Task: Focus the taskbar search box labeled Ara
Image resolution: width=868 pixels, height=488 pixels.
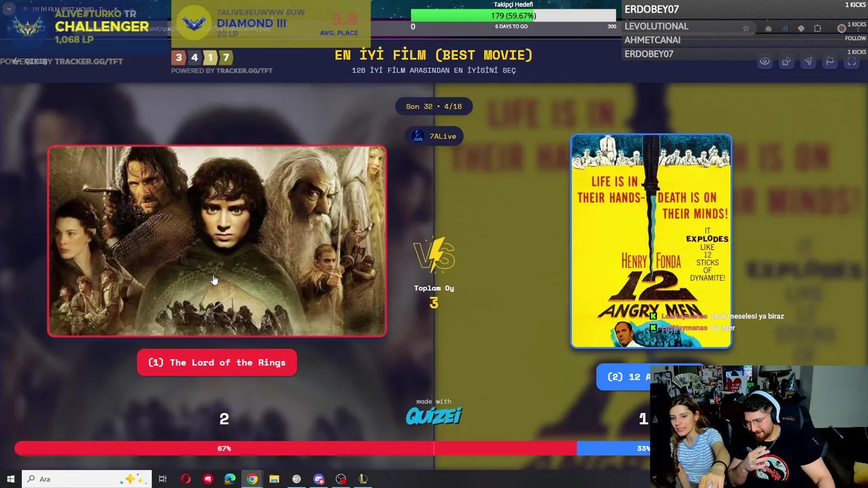Action: point(87,479)
